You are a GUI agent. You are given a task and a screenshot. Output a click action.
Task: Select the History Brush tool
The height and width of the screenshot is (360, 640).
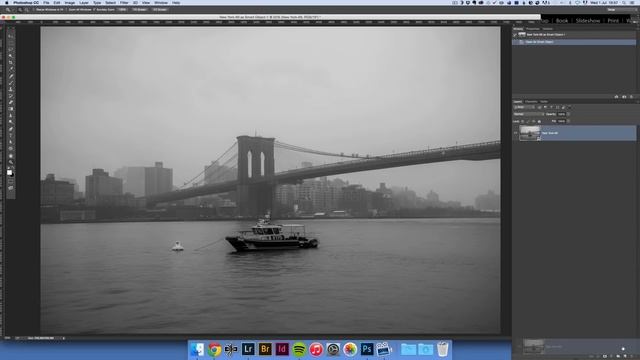(x=11, y=96)
